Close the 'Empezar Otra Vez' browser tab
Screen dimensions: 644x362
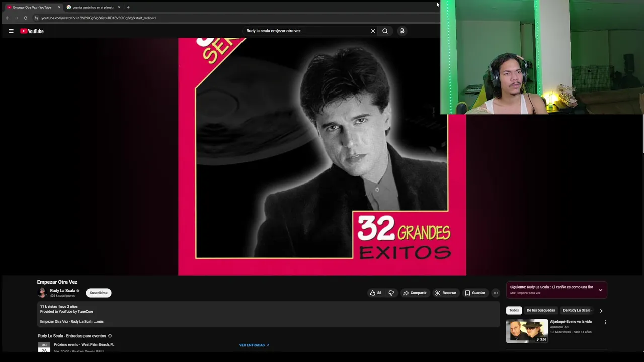pos(59,7)
